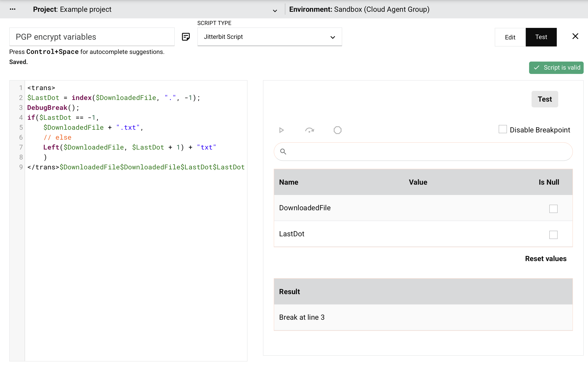Screen dimensions: 588x366
Task: Enable the Disable Breakpoint checkbox
Action: point(502,129)
